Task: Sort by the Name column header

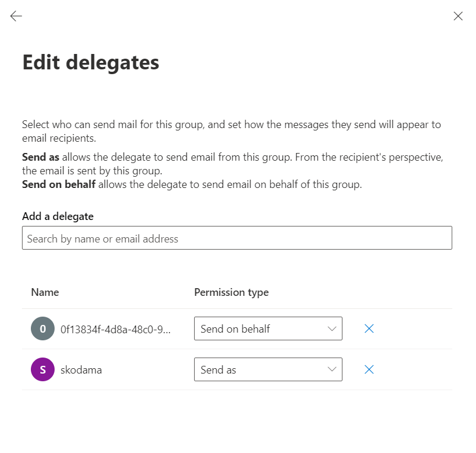Action: pos(45,292)
